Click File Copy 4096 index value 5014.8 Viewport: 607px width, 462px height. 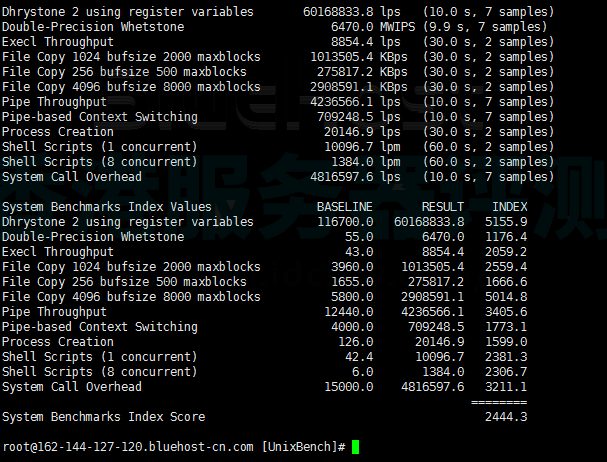pos(506,296)
